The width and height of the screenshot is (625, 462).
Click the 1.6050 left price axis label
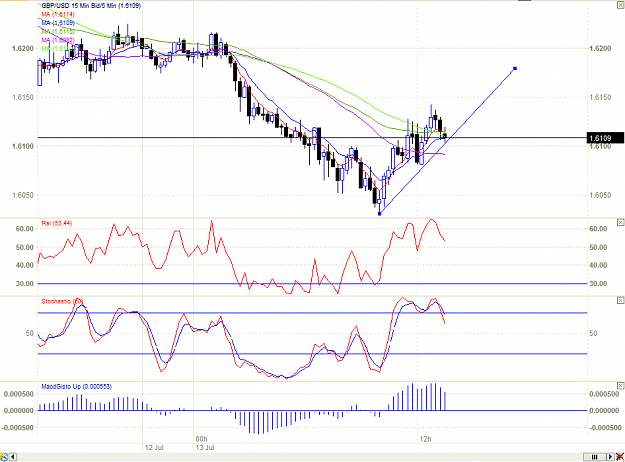tap(23, 195)
